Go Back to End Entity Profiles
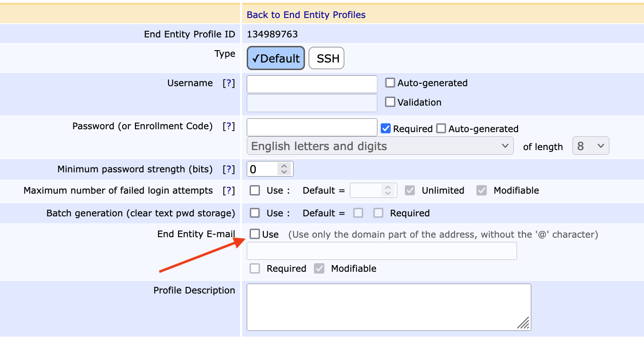 point(306,15)
